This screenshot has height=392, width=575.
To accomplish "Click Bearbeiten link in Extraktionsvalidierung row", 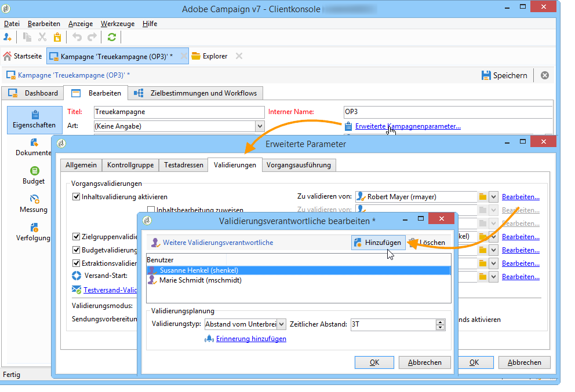I will pyautogui.click(x=521, y=263).
